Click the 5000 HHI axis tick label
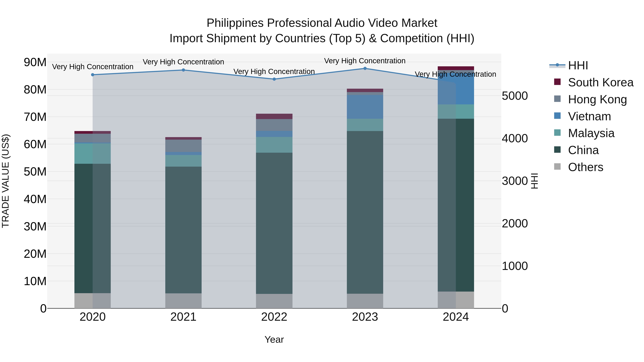This screenshot has height=362, width=644. coord(515,96)
